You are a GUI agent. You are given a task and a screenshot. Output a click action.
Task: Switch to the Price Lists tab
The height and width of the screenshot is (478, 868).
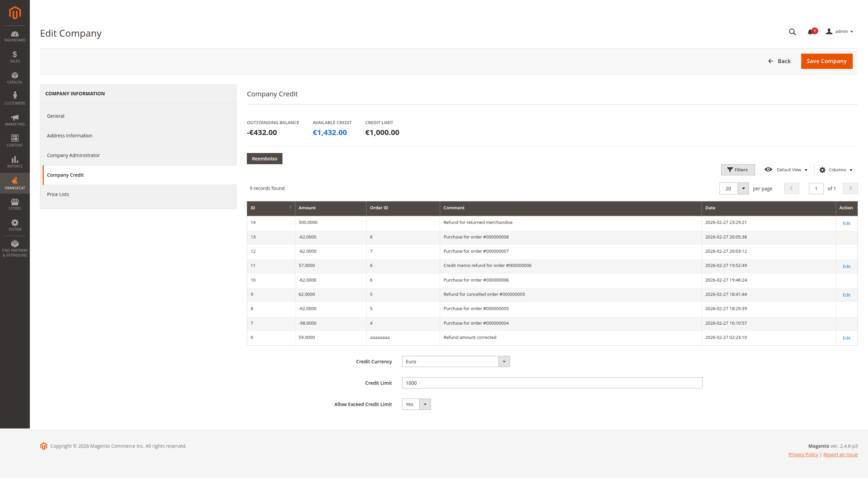click(58, 194)
